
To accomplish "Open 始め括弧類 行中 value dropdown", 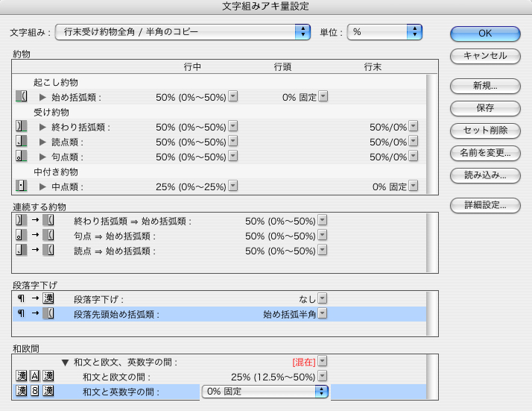I will pyautogui.click(x=232, y=96).
